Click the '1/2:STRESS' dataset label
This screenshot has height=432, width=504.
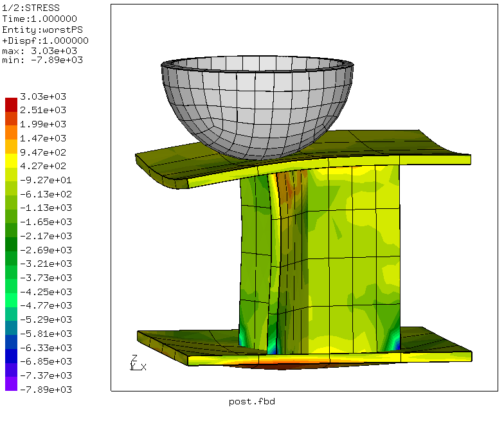(31, 8)
